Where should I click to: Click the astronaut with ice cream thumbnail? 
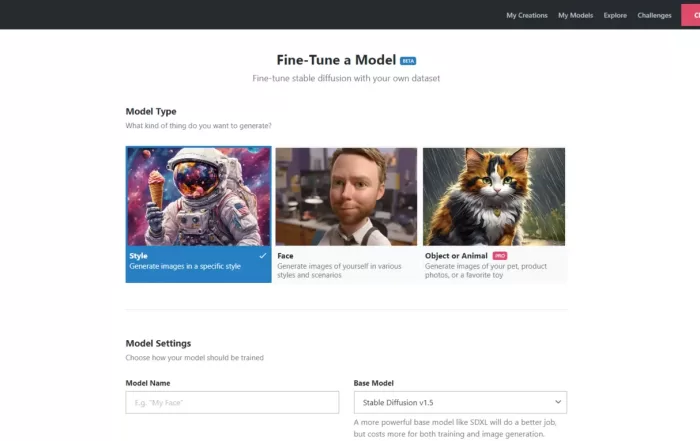198,196
